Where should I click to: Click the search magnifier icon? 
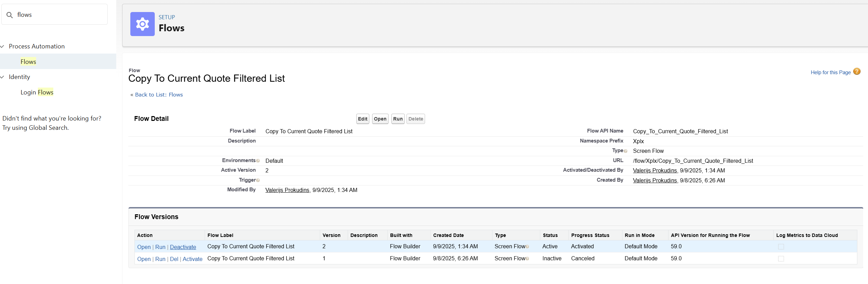10,15
